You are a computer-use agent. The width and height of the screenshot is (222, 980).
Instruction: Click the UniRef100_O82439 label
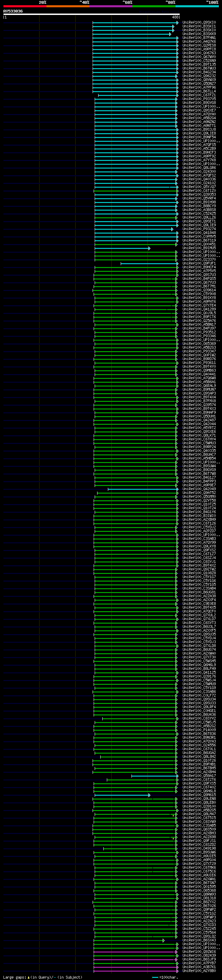point(199,956)
